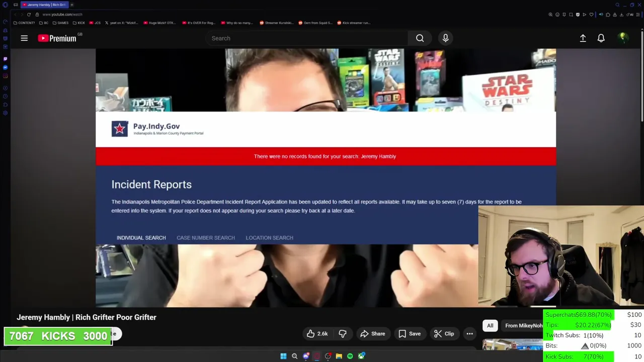644x362 pixels.
Task: Open the KICK bookmarks folder
Action: [79, 23]
